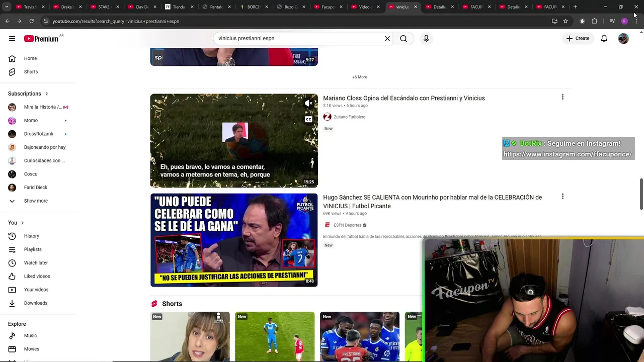Expand the Subscriptions section chevron
Screen dimensions: 644x362
(46, 94)
